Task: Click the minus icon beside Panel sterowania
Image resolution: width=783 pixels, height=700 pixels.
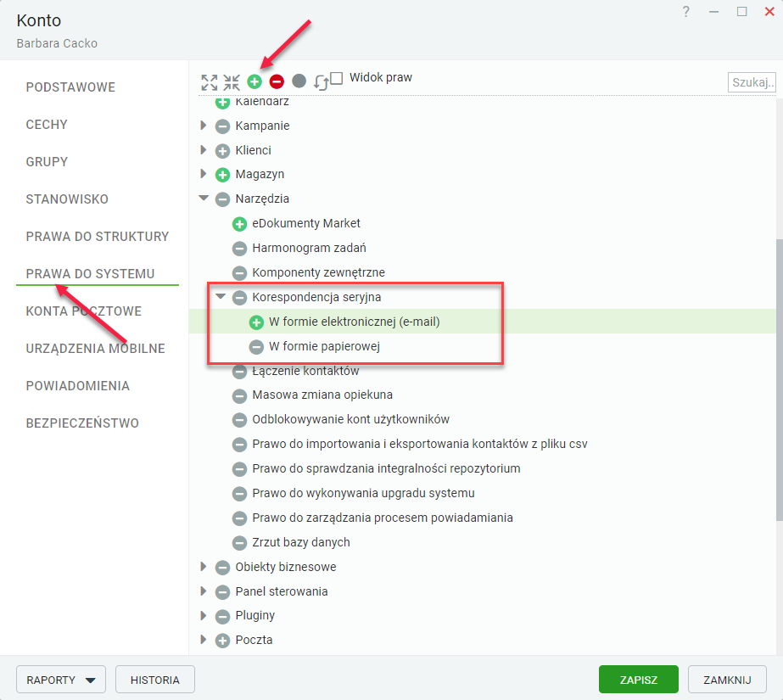Action: coord(223,592)
